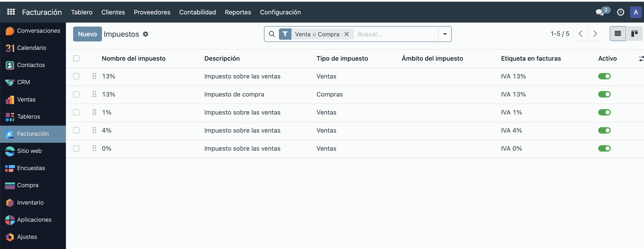Sort by Tipo de impuesto column
The height and width of the screenshot is (249, 644).
(x=342, y=58)
